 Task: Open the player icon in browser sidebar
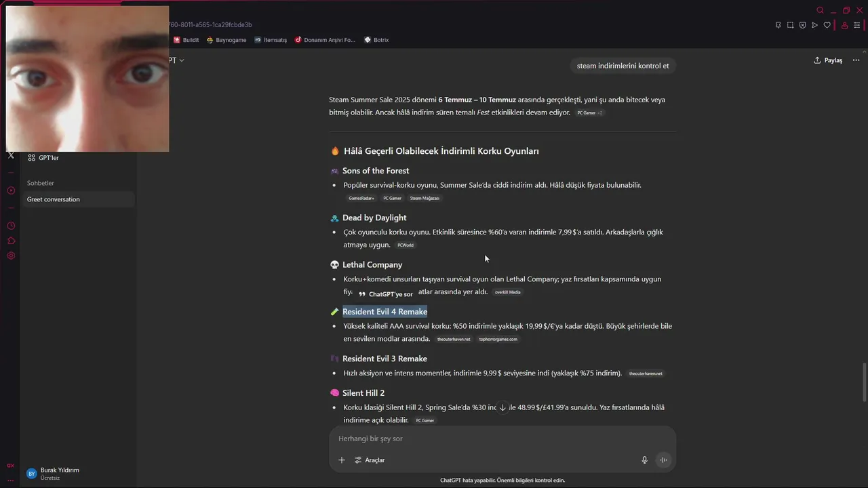[11, 190]
